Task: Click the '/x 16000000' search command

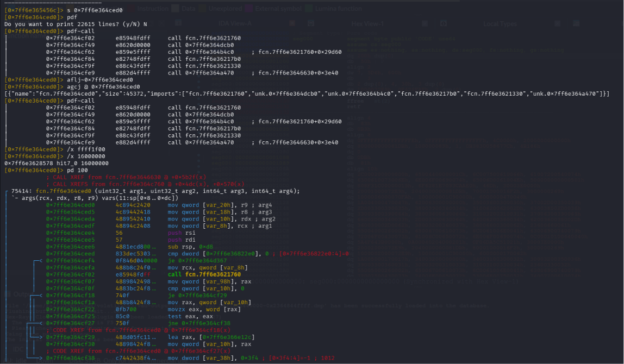Action: [x=86, y=156]
